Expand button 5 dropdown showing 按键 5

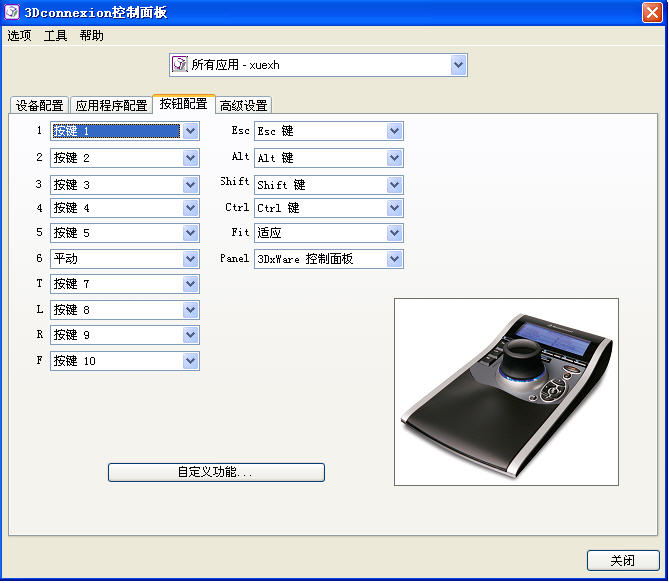tap(190, 233)
